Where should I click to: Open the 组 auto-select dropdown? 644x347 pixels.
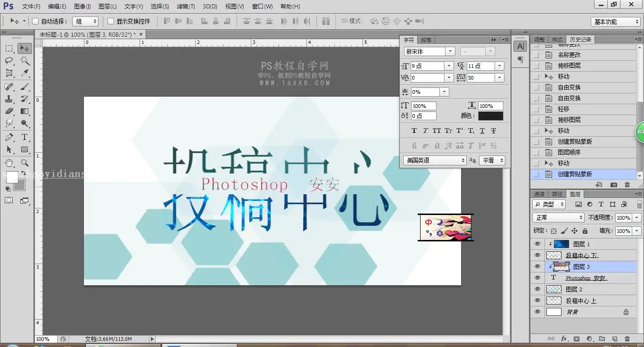85,21
